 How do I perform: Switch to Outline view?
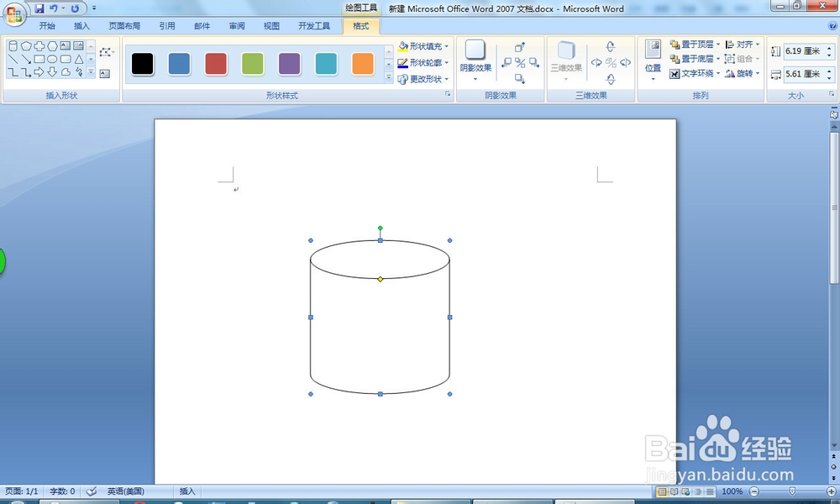[698, 491]
